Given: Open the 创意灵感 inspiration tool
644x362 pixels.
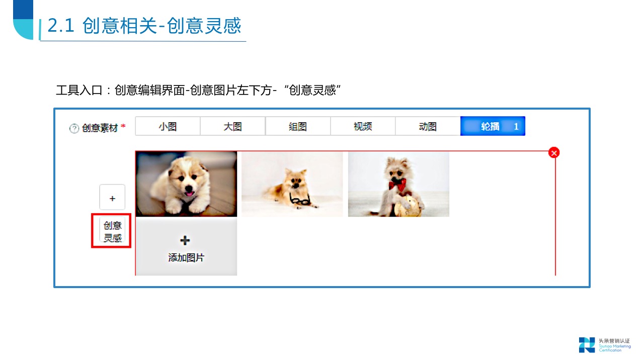Looking at the screenshot, I should coord(113,231).
